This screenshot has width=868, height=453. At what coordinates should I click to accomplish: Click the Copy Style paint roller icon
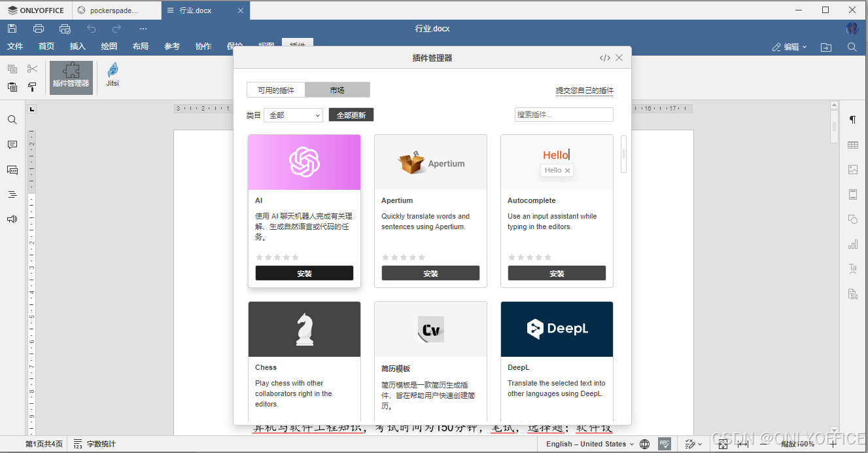point(32,86)
